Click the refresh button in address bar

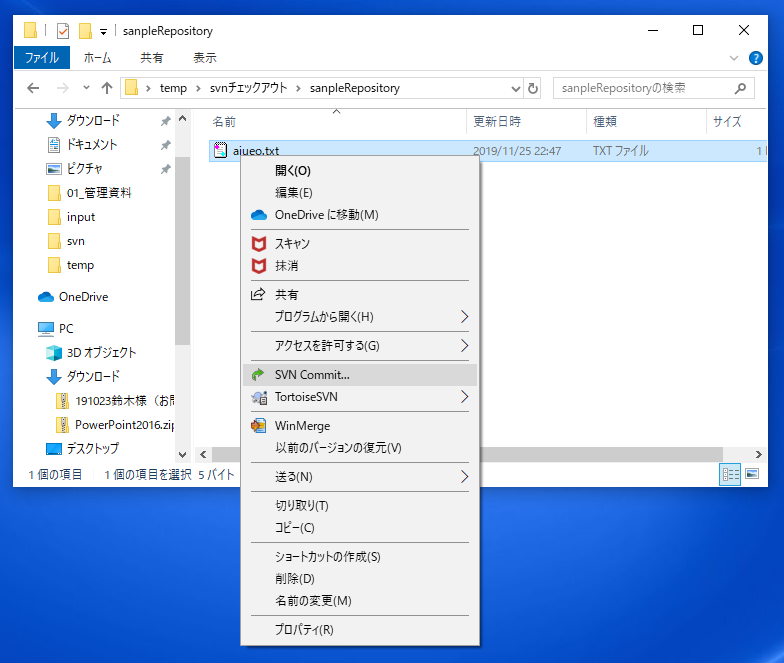(533, 88)
